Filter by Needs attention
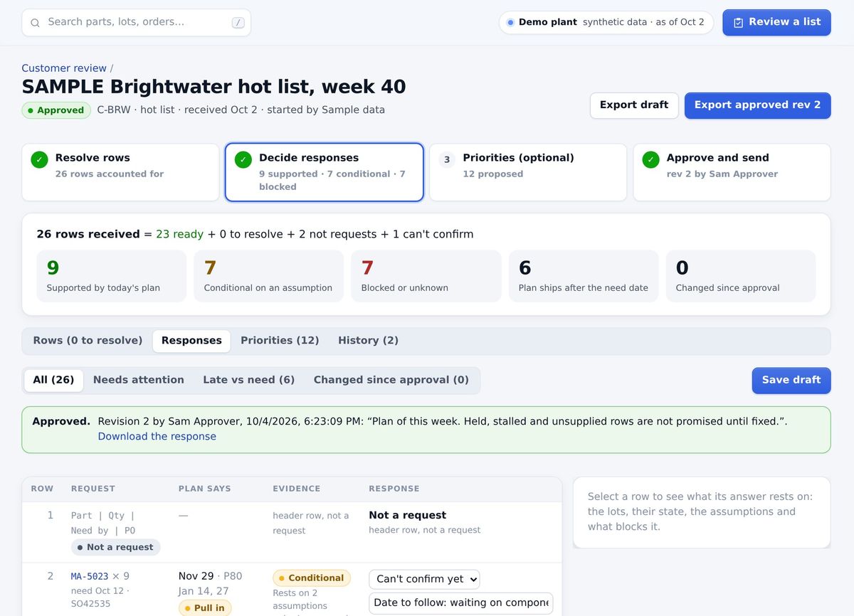This screenshot has width=854, height=616. click(139, 380)
